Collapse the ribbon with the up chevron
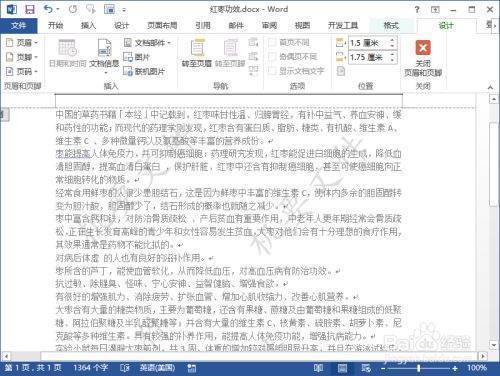Image resolution: width=500 pixels, height=376 pixels. coord(490,87)
